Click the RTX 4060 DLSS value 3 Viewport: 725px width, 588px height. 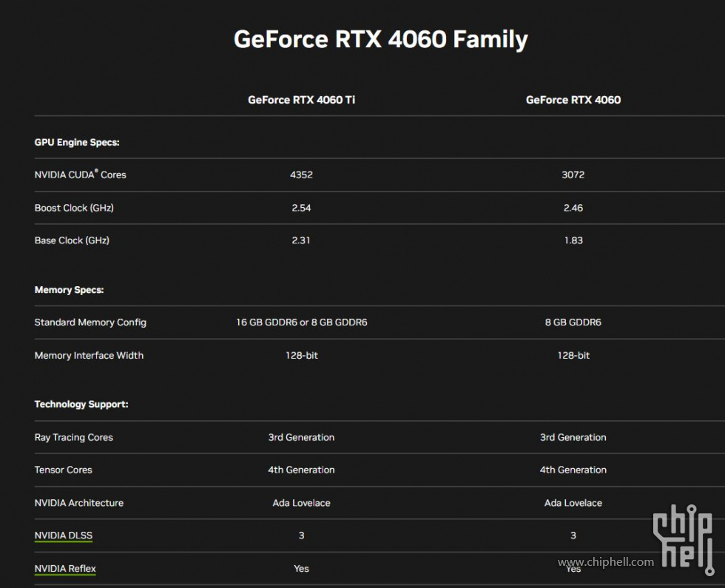(573, 535)
